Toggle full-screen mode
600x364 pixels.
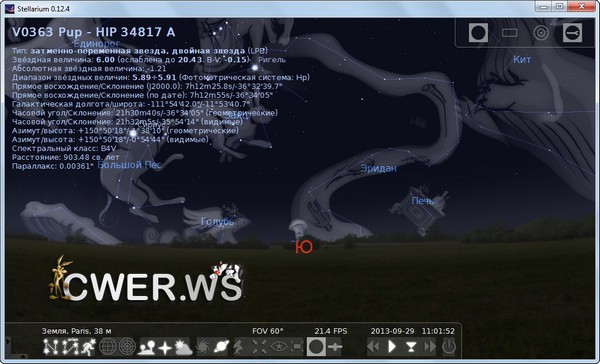pos(297,347)
